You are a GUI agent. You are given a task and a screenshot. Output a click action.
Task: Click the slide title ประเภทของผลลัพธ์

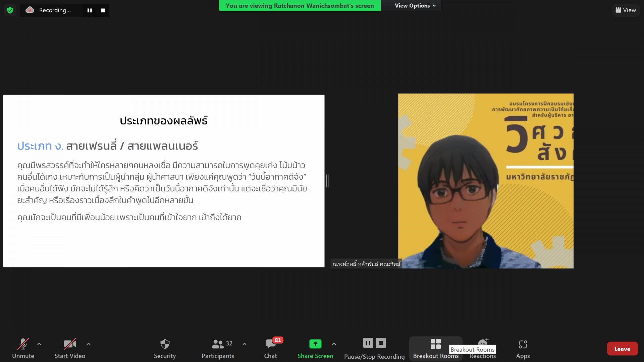point(164,120)
